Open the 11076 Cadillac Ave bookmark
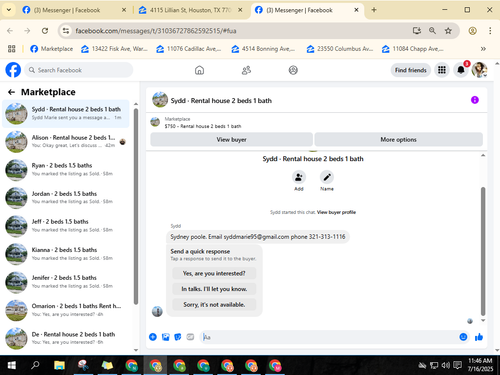The height and width of the screenshot is (375, 500). click(189, 49)
